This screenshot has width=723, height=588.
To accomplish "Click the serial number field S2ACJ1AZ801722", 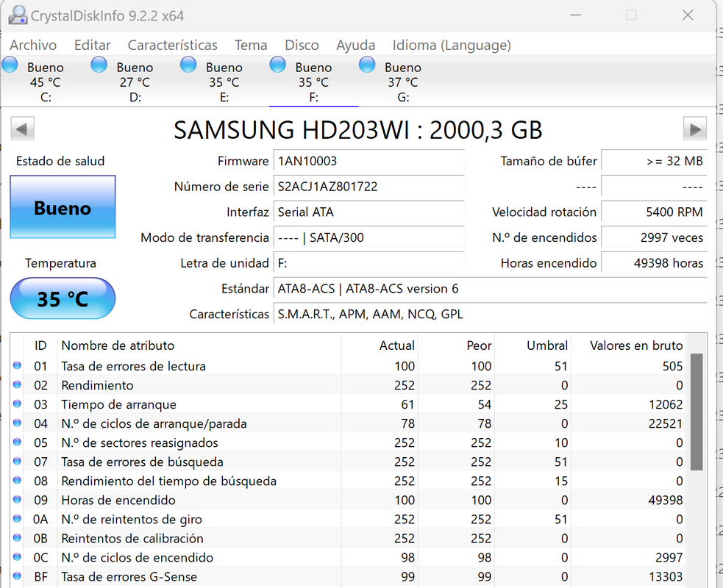I will pos(369,187).
